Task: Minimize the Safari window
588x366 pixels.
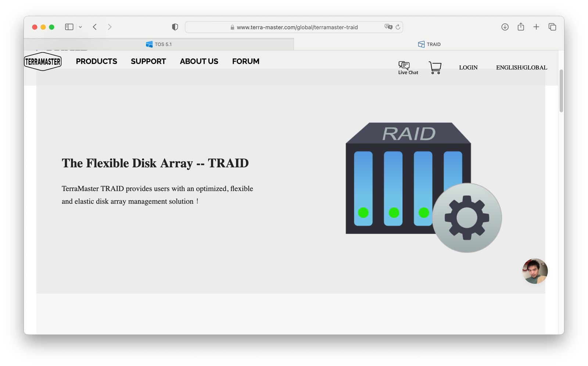Action: 43,27
